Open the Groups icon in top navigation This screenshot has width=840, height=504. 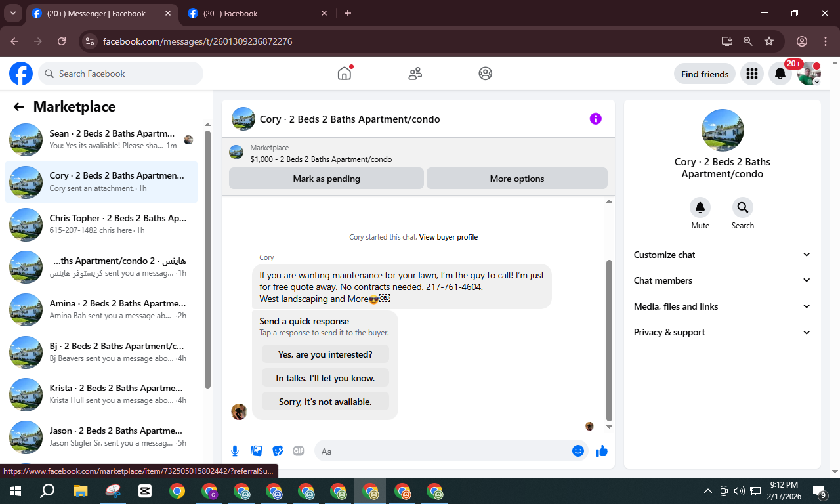(x=486, y=73)
